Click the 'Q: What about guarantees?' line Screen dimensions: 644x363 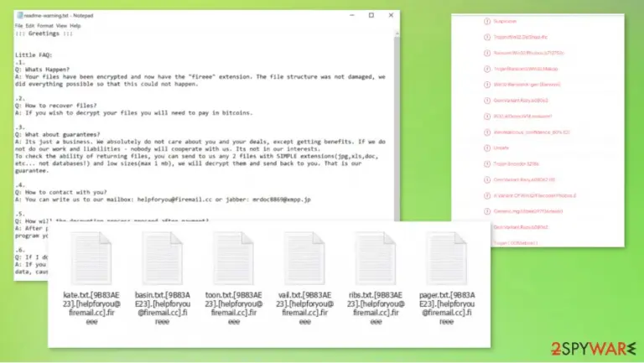coord(58,135)
